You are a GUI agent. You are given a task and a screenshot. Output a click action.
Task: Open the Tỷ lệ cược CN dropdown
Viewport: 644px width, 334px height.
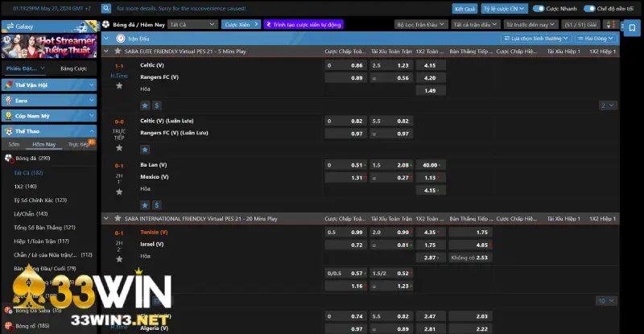504,9
